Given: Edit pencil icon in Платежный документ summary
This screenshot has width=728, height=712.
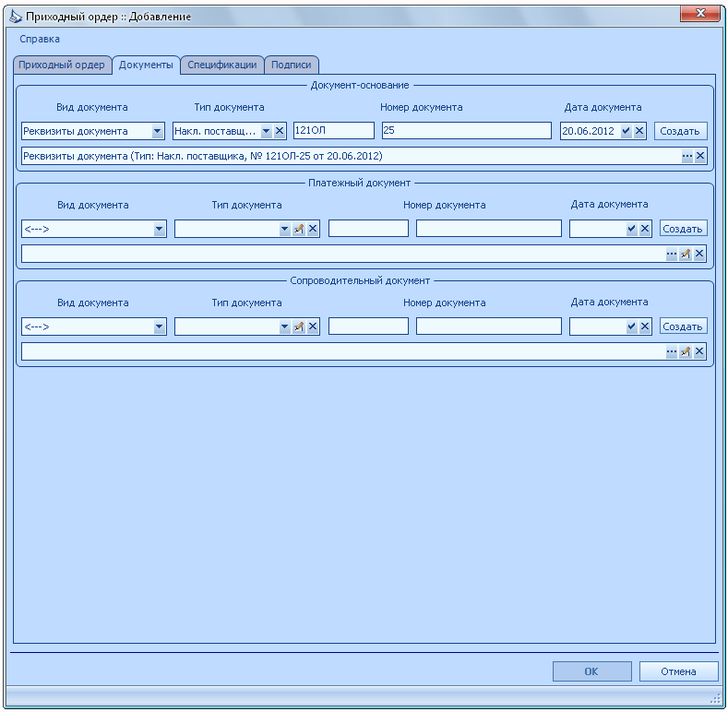Looking at the screenshot, I should [686, 254].
